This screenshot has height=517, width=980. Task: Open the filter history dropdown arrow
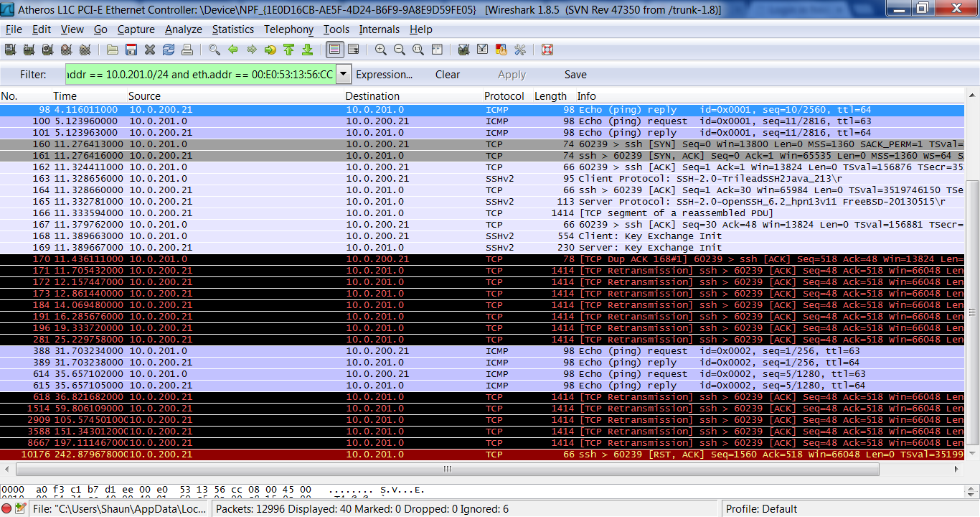tap(344, 74)
